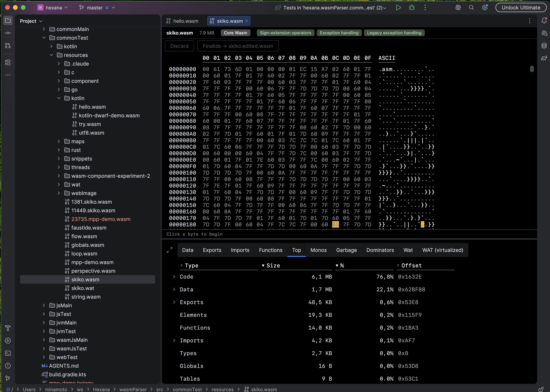Viewport: 550px width, 392px height.
Task: Close the skiko.wasm editor tab
Action: (x=247, y=21)
